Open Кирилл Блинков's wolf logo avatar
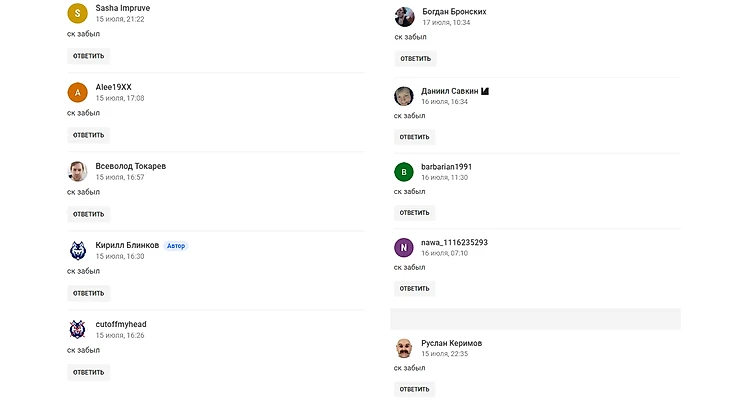 pyautogui.click(x=77, y=251)
